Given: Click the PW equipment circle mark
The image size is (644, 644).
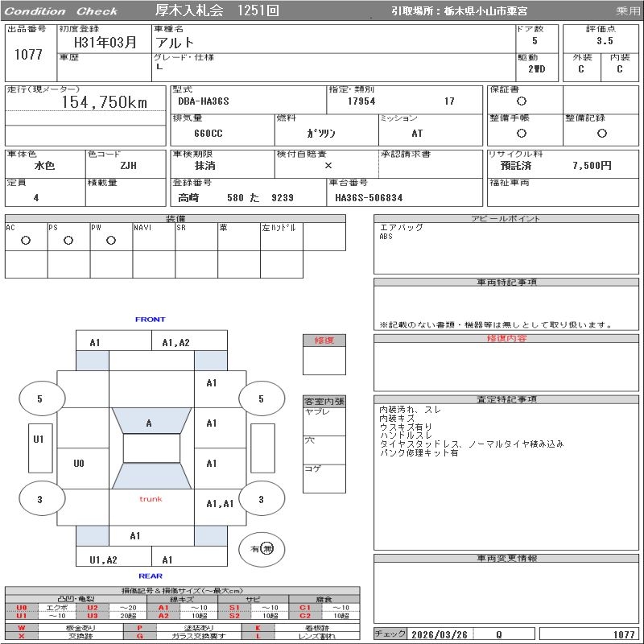Looking at the screenshot, I should [111, 241].
